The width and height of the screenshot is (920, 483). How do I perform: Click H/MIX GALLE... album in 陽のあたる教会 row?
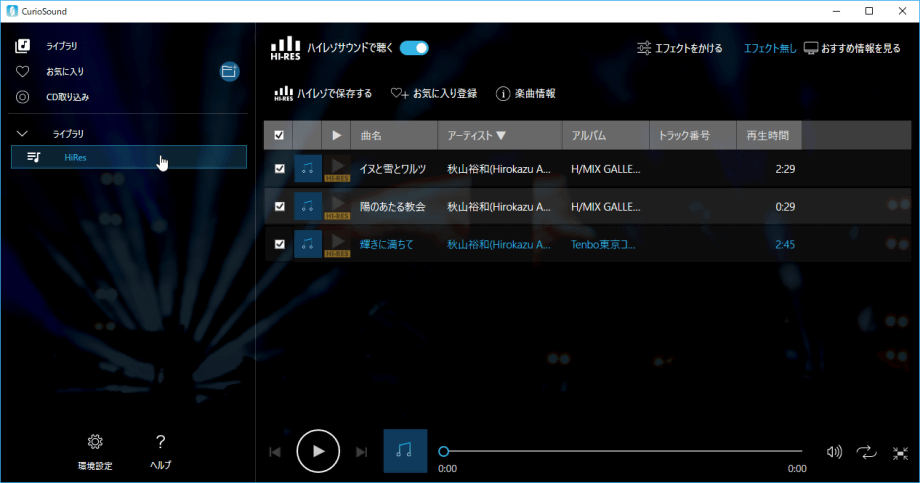point(606,207)
